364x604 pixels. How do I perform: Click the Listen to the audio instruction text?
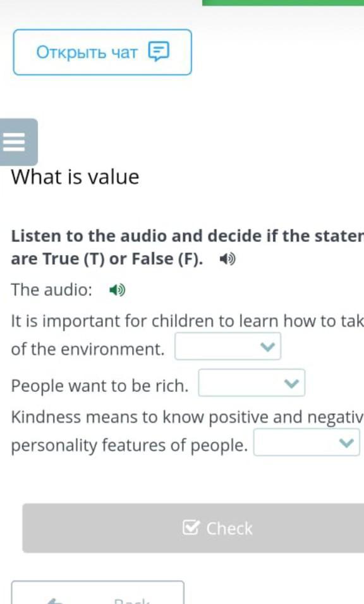[x=187, y=247]
